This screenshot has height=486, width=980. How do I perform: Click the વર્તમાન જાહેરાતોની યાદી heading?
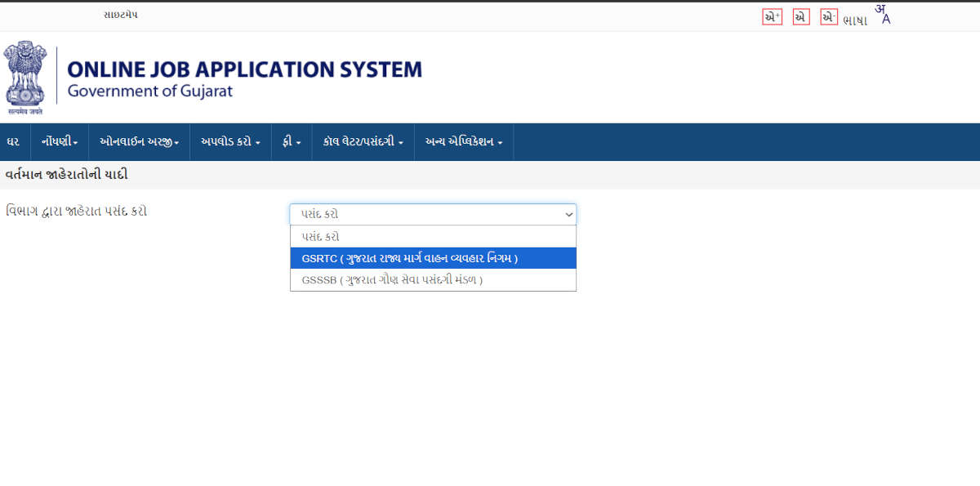click(x=66, y=175)
